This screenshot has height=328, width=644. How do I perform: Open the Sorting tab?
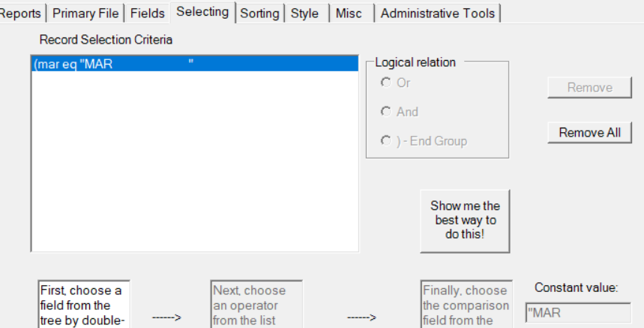[259, 14]
